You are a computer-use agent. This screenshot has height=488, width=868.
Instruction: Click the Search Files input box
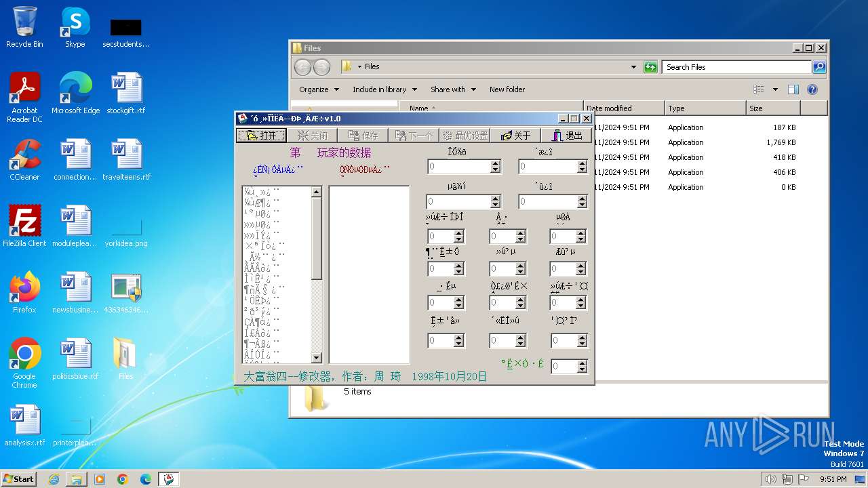tap(736, 67)
